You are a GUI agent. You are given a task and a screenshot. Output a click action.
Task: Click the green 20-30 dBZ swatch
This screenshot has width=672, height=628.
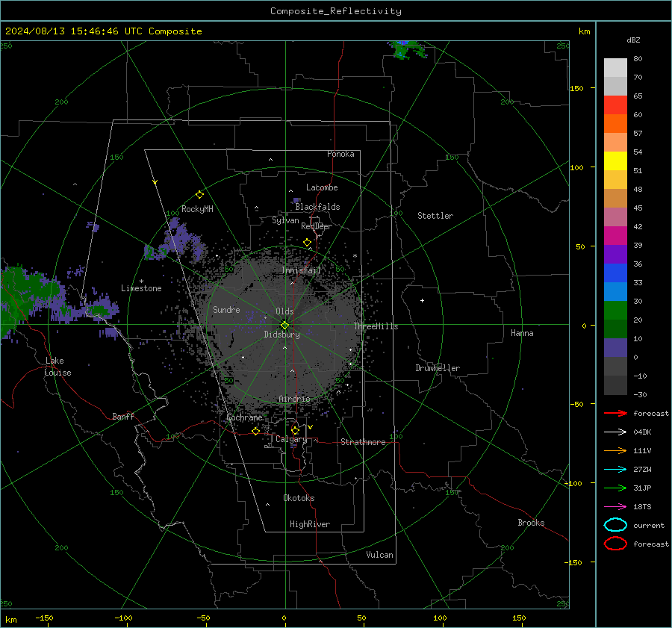tap(615, 311)
